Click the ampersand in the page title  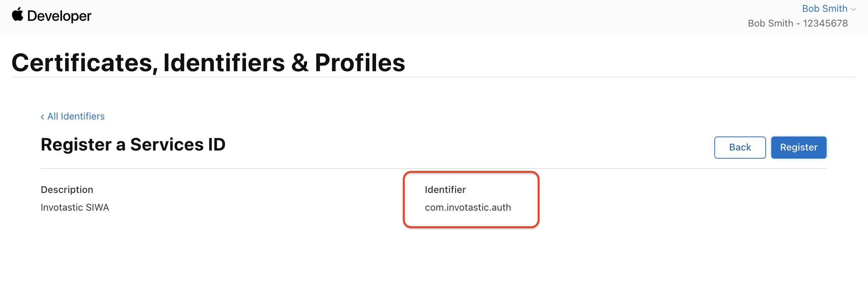pyautogui.click(x=300, y=62)
